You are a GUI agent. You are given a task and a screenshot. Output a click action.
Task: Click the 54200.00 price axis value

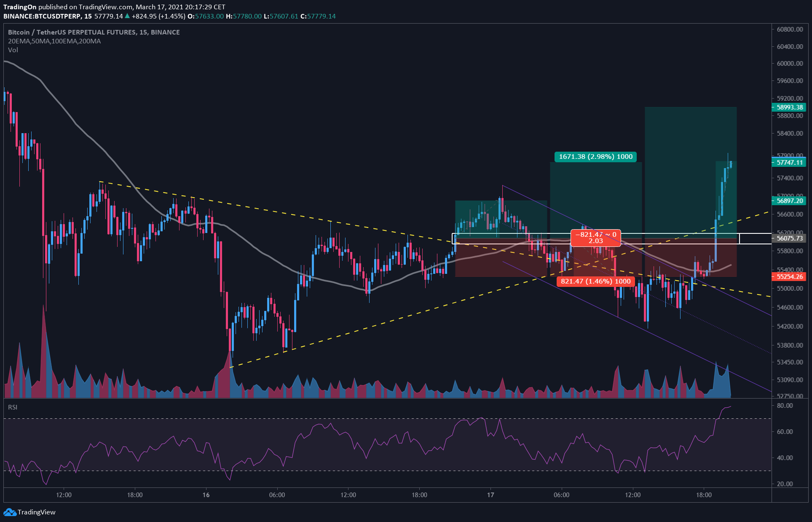[790, 327]
